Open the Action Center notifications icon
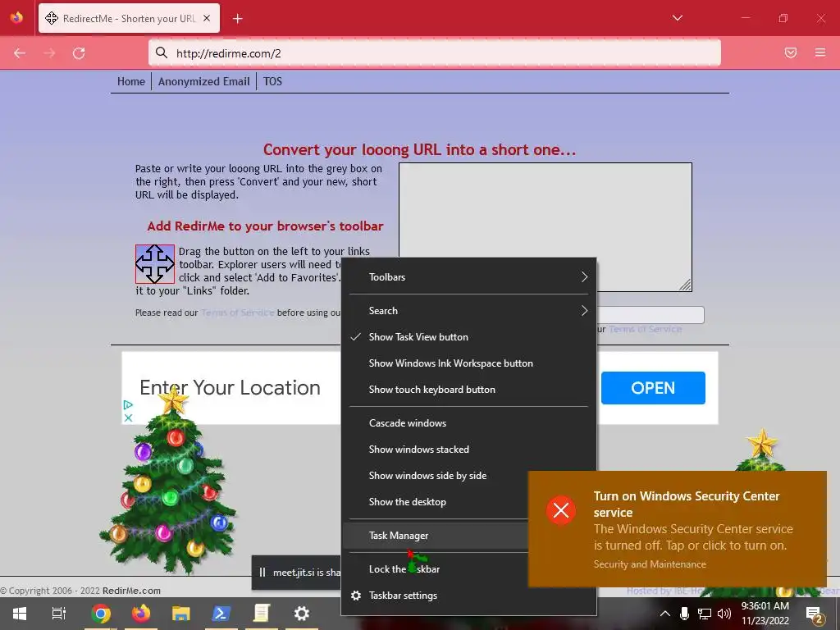Image resolution: width=840 pixels, height=630 pixels. click(815, 614)
